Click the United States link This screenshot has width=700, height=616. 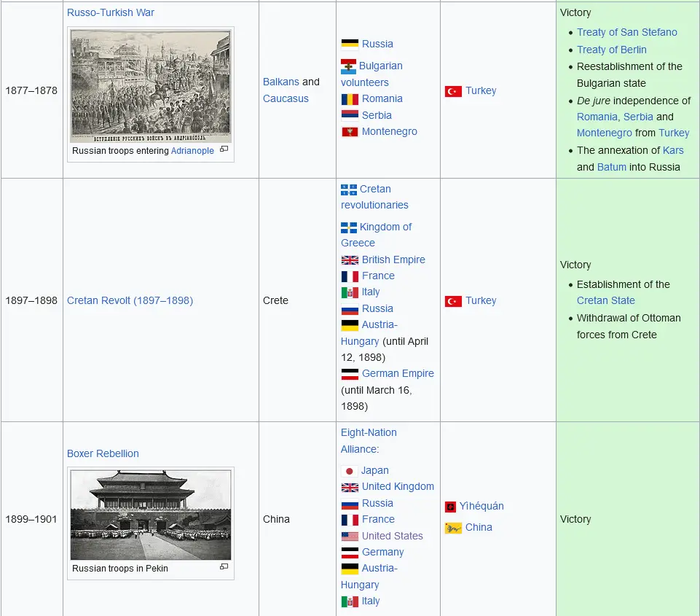[393, 536]
